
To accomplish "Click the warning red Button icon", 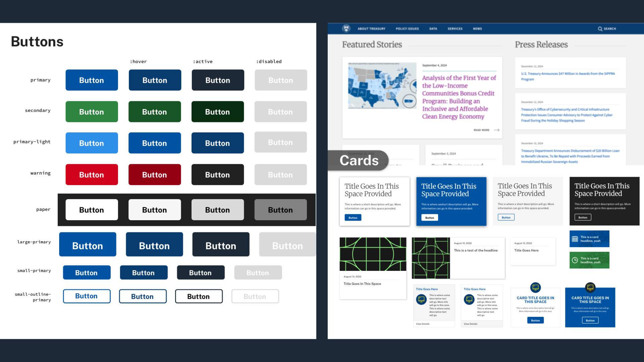I will pyautogui.click(x=92, y=175).
